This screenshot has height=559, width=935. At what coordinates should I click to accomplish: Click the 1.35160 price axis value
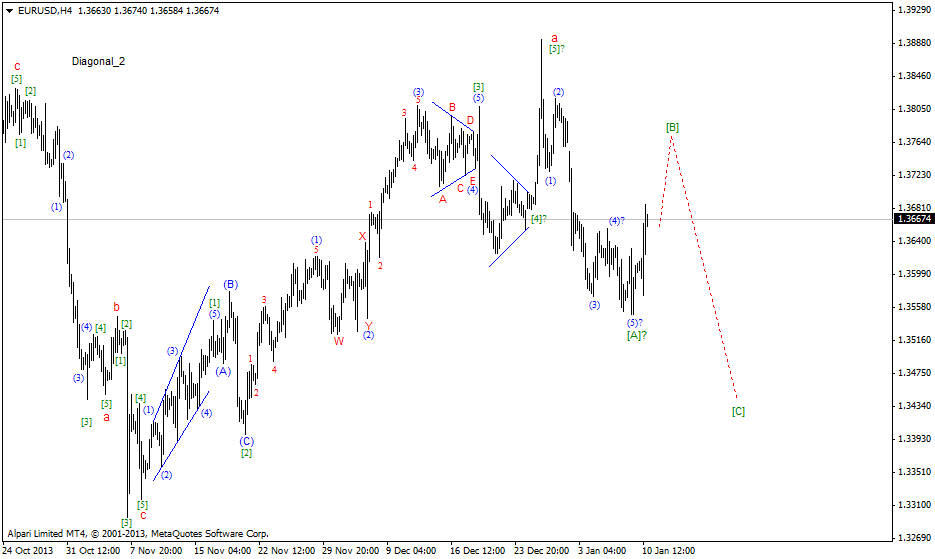pos(914,340)
